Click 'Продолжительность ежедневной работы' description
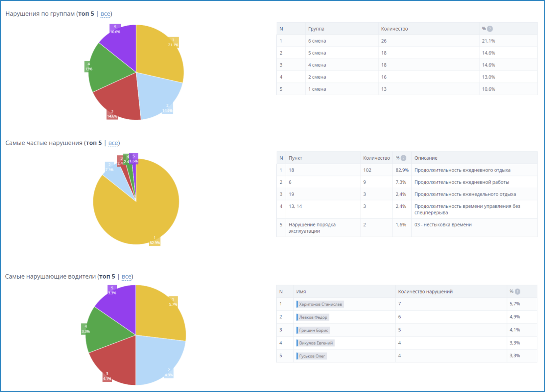Image resolution: width=545 pixels, height=392 pixels. [462, 182]
